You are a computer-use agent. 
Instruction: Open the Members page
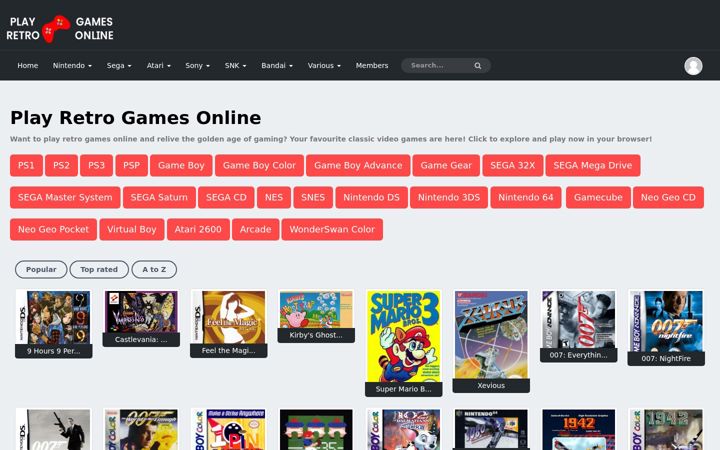[372, 66]
